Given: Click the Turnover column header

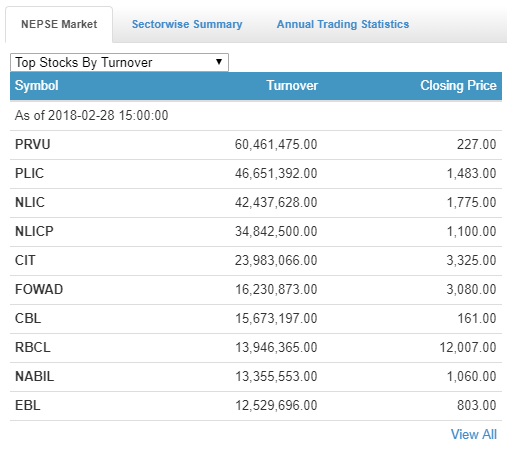Looking at the screenshot, I should [x=292, y=86].
